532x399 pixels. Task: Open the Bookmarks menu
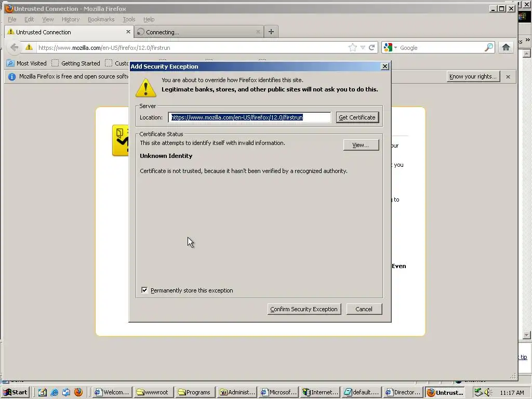pyautogui.click(x=101, y=19)
